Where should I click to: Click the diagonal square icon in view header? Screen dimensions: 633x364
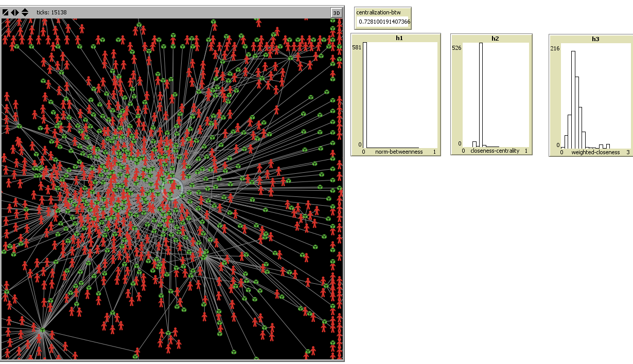pos(6,12)
